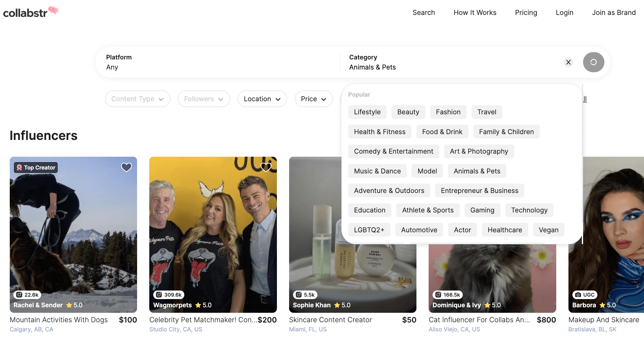Toggle heart on Wagmorpets card

click(x=266, y=167)
